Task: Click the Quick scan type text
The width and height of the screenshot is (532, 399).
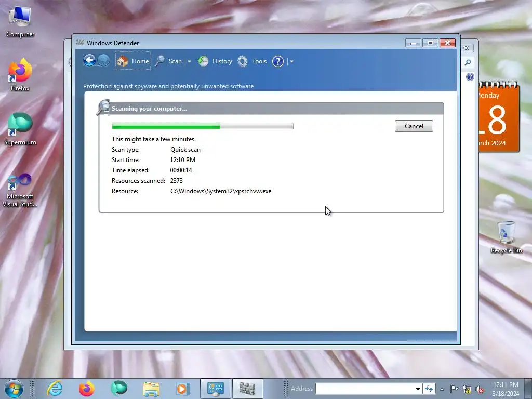Action: tap(185, 150)
